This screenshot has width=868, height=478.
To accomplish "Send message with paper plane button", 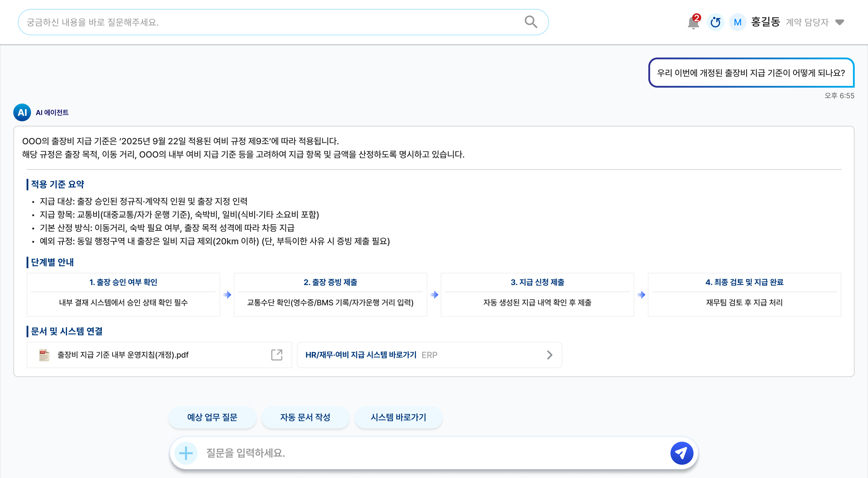I will point(681,453).
